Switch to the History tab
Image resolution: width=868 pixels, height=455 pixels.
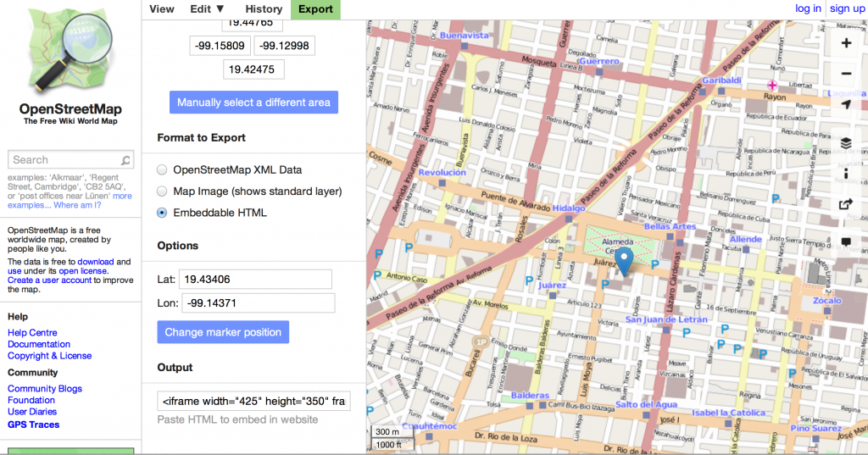click(264, 9)
